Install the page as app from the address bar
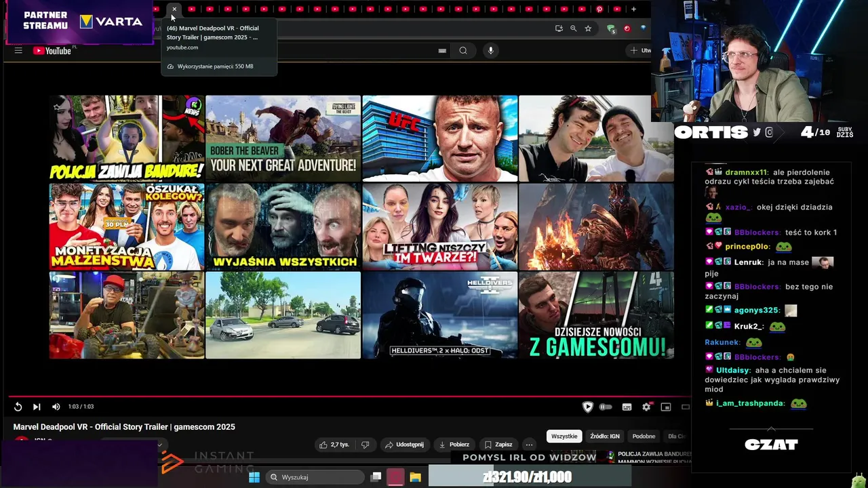 pyautogui.click(x=559, y=28)
